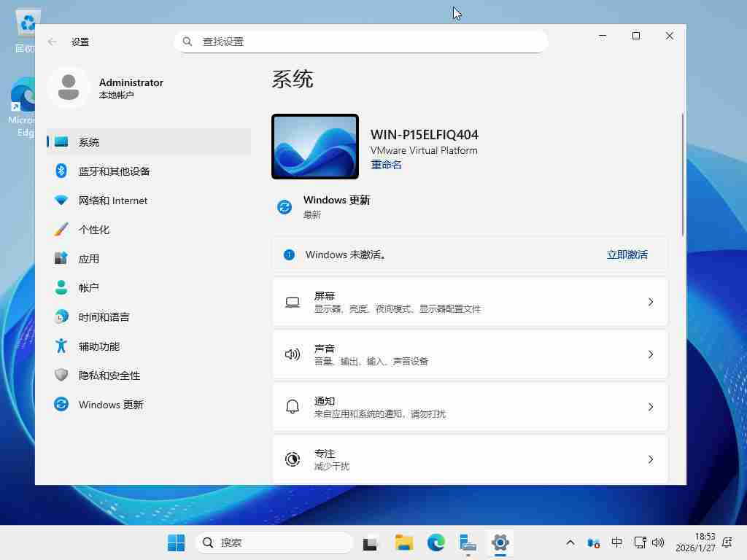
Task: Open the Start menu
Action: click(175, 542)
